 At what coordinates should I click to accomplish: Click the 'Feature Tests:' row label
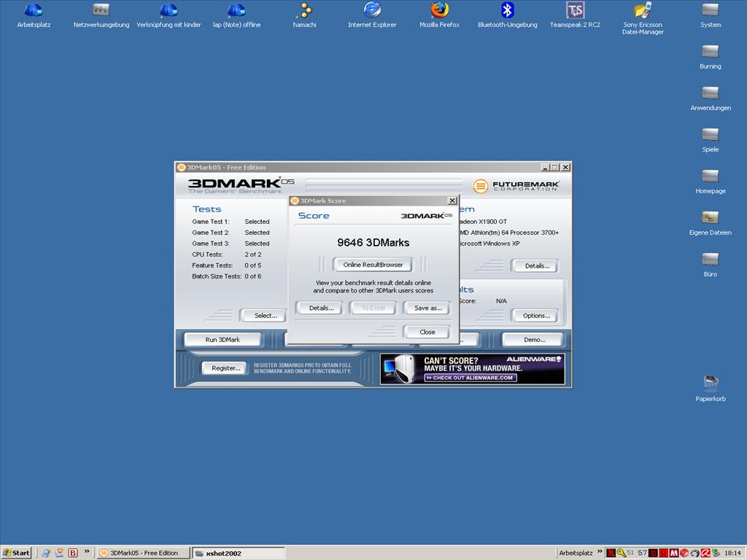pyautogui.click(x=212, y=265)
